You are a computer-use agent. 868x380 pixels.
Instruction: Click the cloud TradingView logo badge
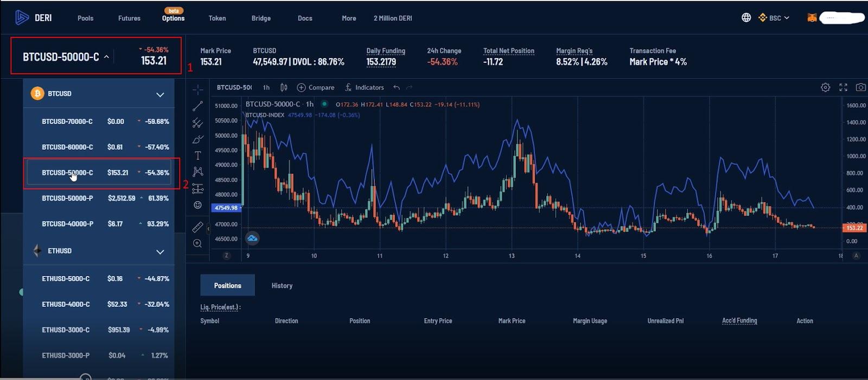click(x=252, y=238)
